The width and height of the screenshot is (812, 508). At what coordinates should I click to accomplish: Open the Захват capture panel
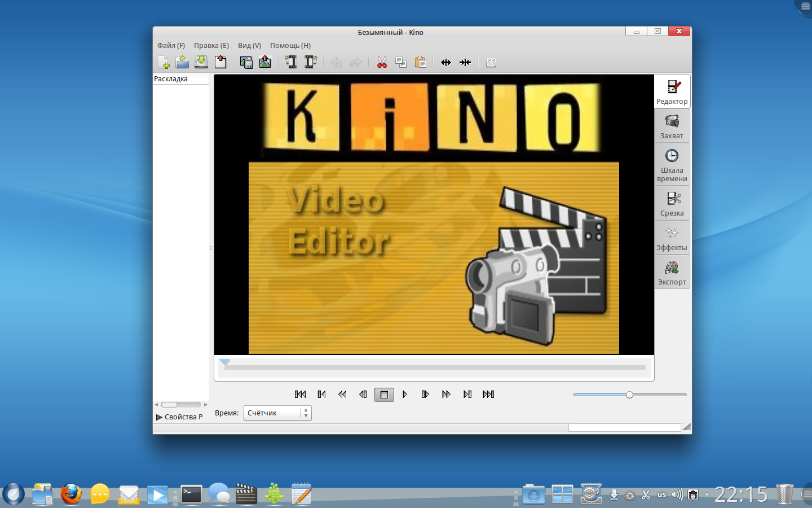pos(672,126)
